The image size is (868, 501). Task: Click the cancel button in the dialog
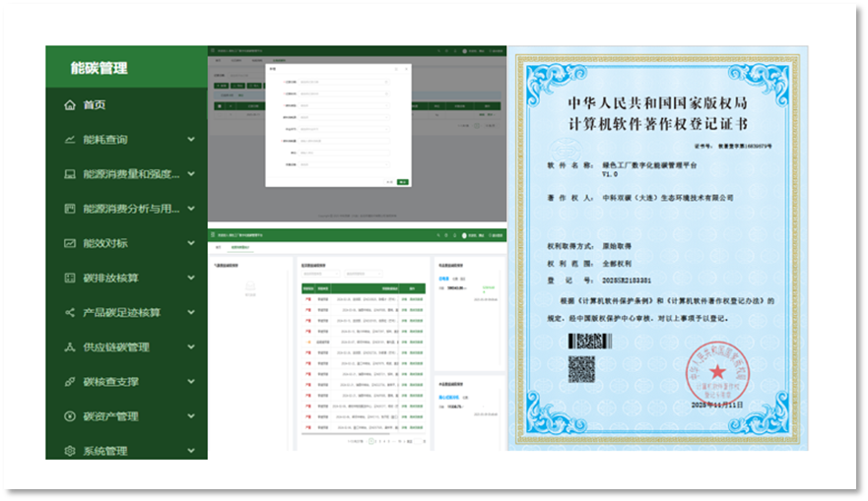(391, 181)
